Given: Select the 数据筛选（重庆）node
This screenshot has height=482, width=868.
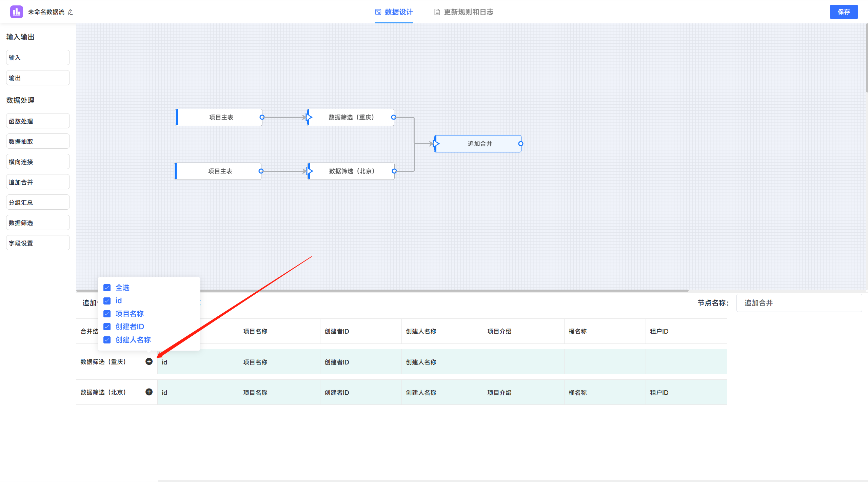Looking at the screenshot, I should click(351, 117).
